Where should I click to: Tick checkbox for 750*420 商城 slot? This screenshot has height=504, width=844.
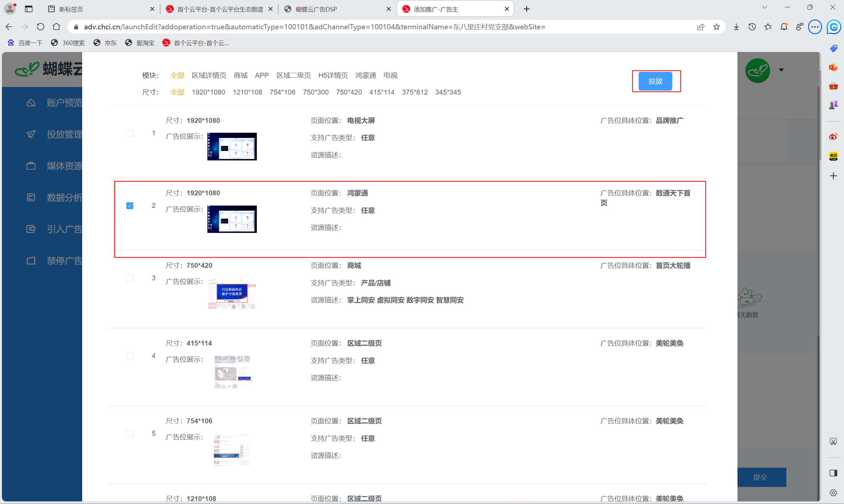[130, 278]
